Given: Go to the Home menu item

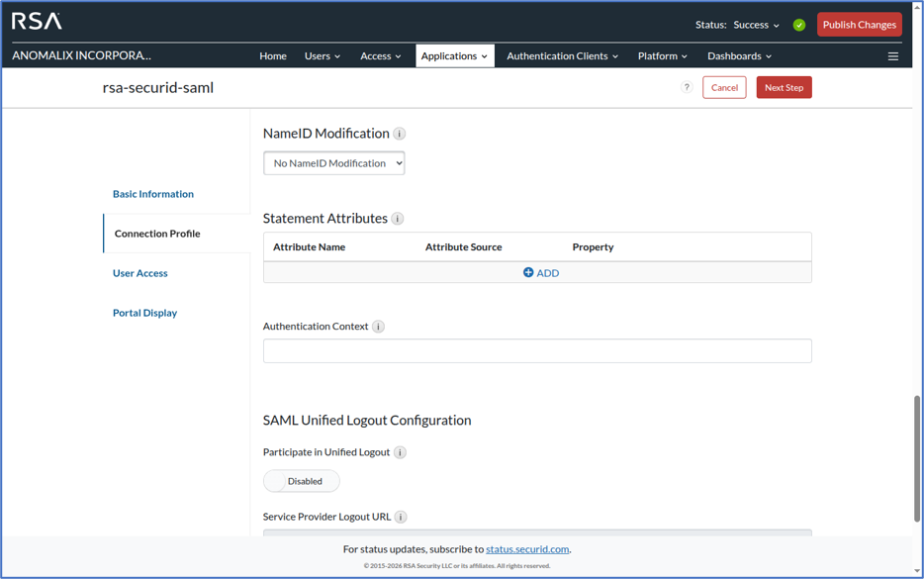Looking at the screenshot, I should [x=273, y=56].
